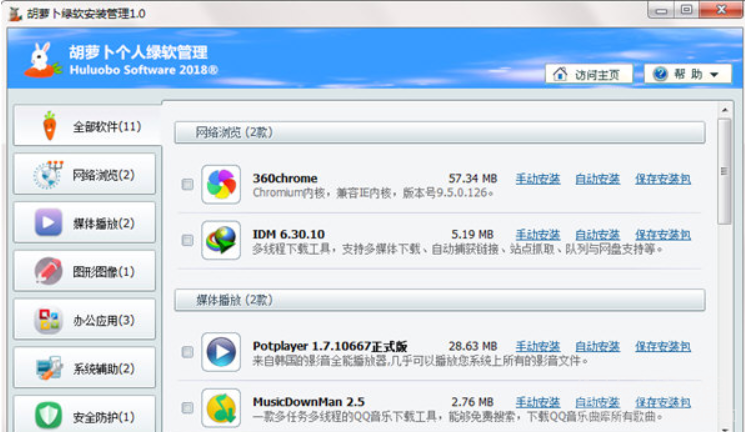Click the 2.76 MB size text
Image resolution: width=745 pixels, height=432 pixels.
[472, 403]
